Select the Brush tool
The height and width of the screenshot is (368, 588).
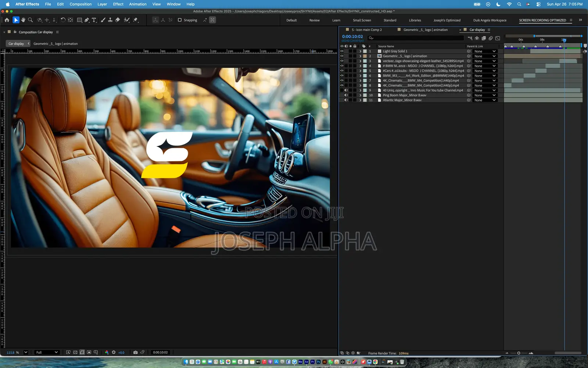[x=103, y=20]
